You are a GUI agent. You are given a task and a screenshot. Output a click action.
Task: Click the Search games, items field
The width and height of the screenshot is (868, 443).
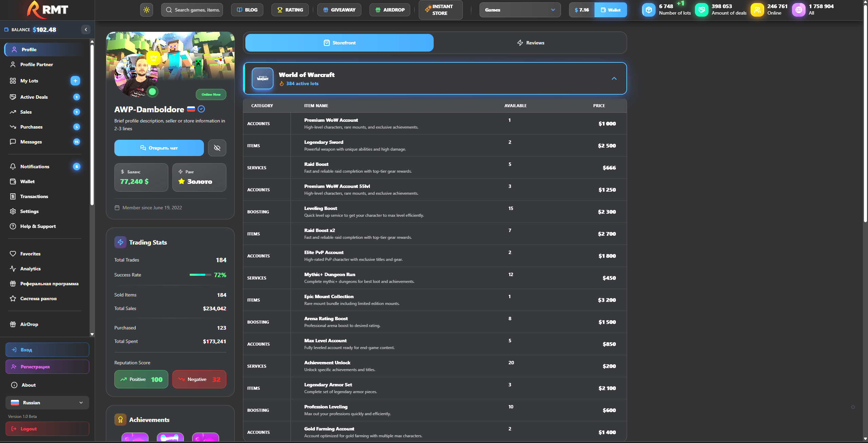pyautogui.click(x=192, y=10)
